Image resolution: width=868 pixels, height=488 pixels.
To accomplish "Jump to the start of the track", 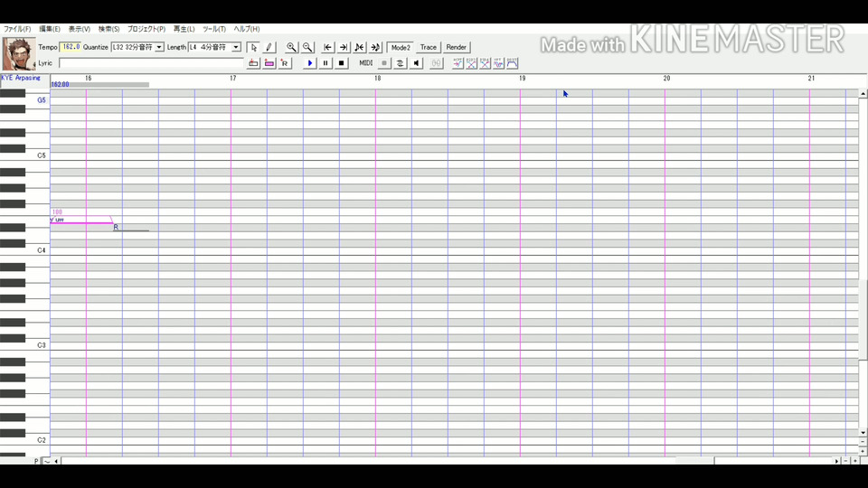I will tap(327, 47).
